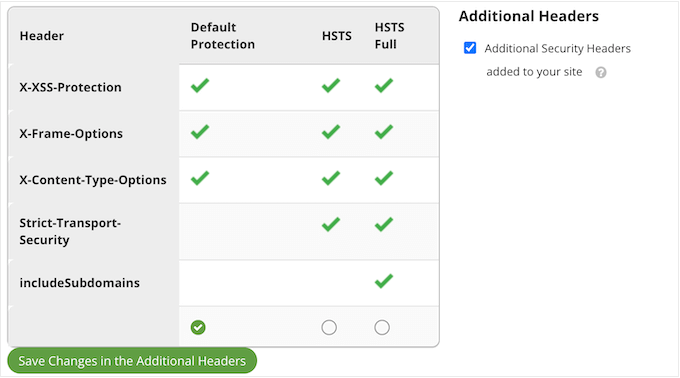The width and height of the screenshot is (680, 378).
Task: Click the 'X-Frame-Options' row label
Action: pyautogui.click(x=71, y=134)
